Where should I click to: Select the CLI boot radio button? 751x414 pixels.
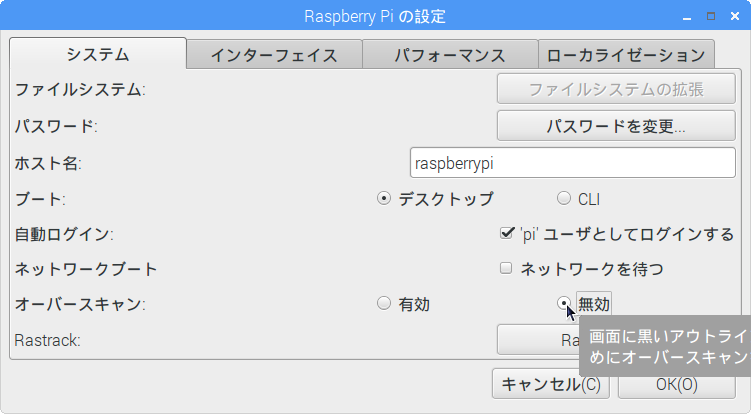[564, 198]
